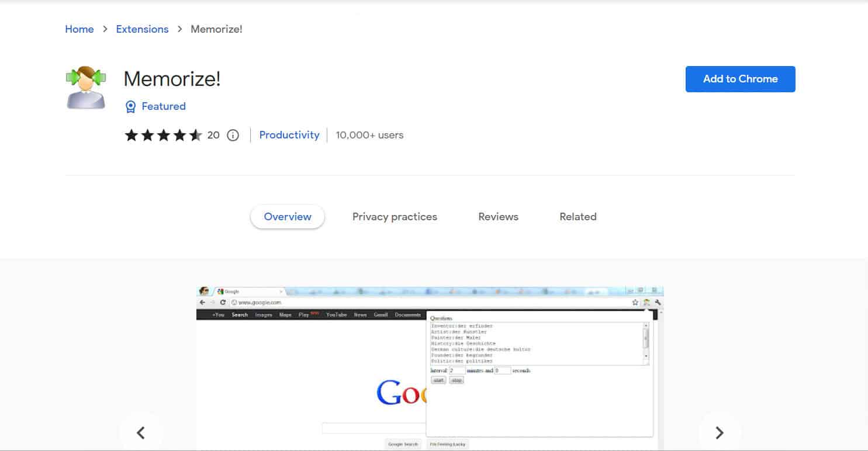Click the bookmark star in screenshot's browser
868x451 pixels.
(x=635, y=303)
